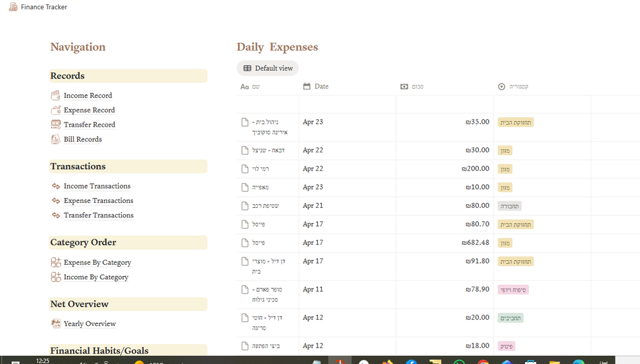Click the Finance Tracker breadcrumb title

[x=44, y=7]
